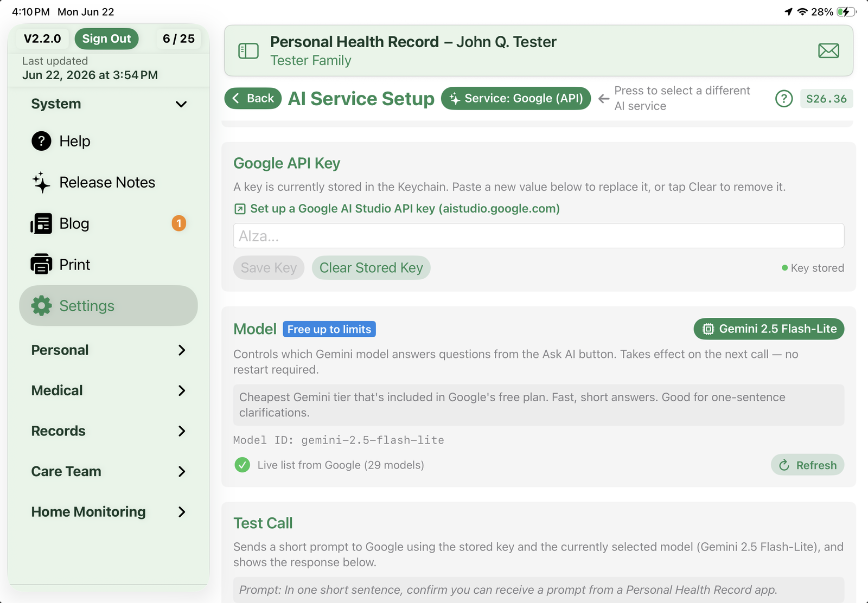Click the Test Call heading
This screenshot has height=603, width=868.
coord(263,523)
